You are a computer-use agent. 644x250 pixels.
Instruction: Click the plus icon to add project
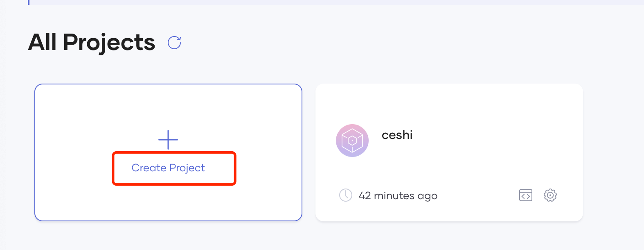click(x=168, y=140)
